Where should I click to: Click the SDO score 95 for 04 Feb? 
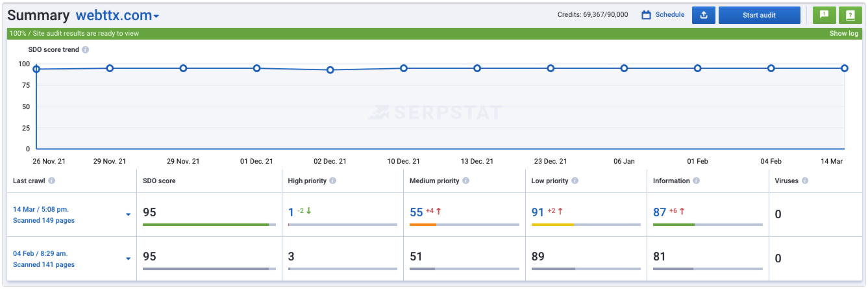[x=149, y=257]
